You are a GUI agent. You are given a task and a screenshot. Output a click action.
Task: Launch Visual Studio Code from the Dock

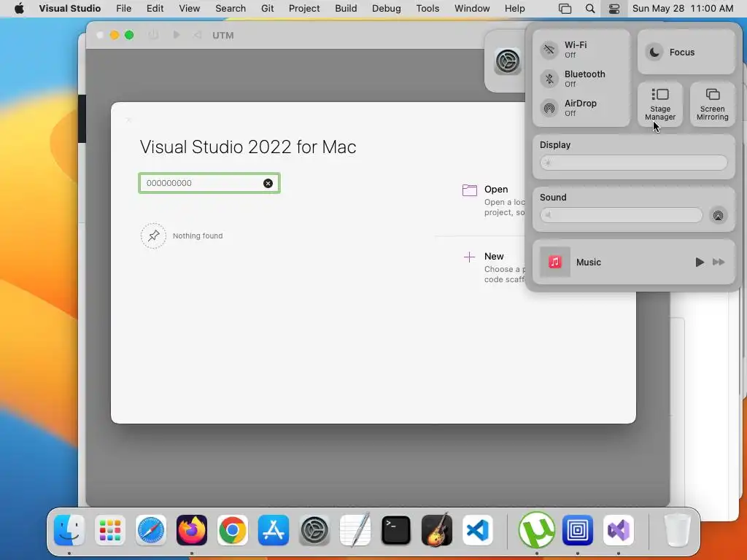pyautogui.click(x=477, y=530)
